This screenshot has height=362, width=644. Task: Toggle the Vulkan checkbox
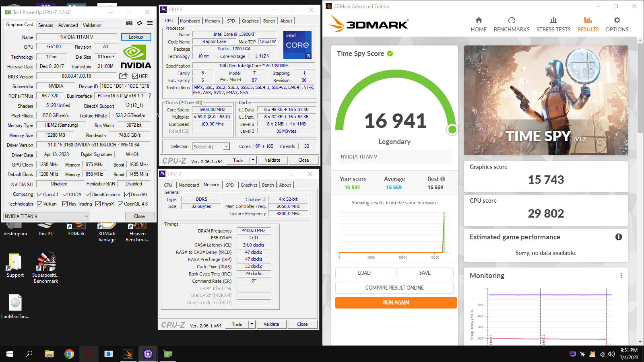39,204
